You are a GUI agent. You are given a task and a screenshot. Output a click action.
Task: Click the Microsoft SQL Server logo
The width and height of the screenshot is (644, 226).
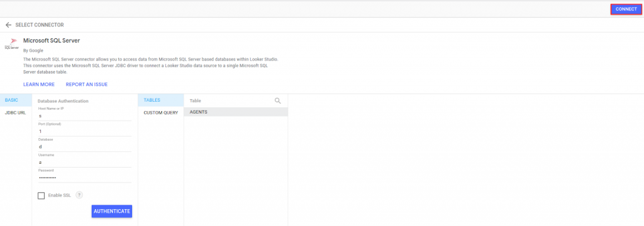click(x=11, y=44)
